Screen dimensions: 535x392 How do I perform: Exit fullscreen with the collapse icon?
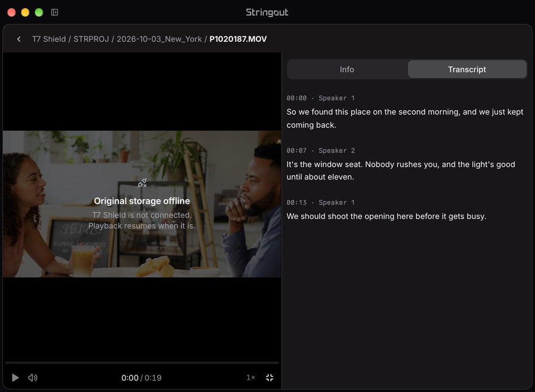coord(270,378)
